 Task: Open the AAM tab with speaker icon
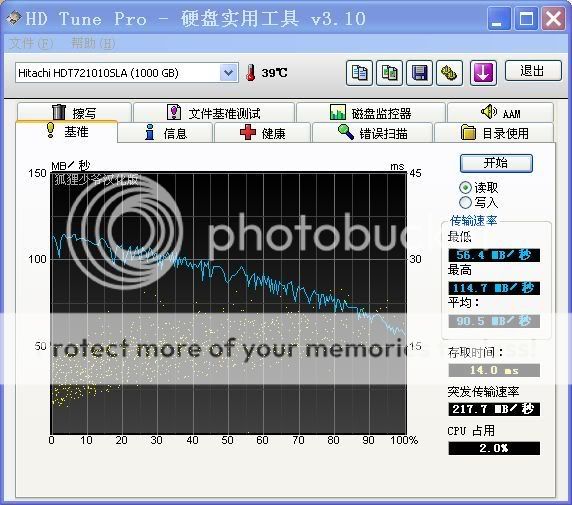tap(500, 113)
